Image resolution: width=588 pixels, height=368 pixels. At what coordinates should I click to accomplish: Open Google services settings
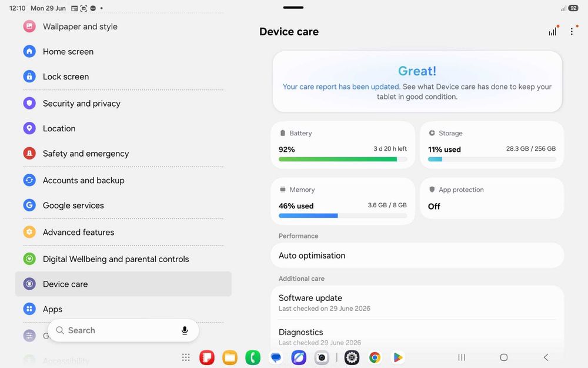pyautogui.click(x=123, y=205)
